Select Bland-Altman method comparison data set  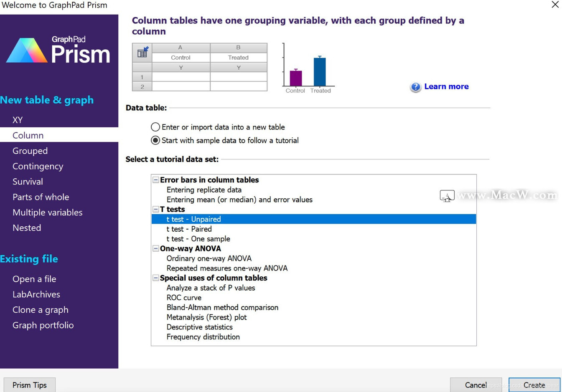click(222, 308)
